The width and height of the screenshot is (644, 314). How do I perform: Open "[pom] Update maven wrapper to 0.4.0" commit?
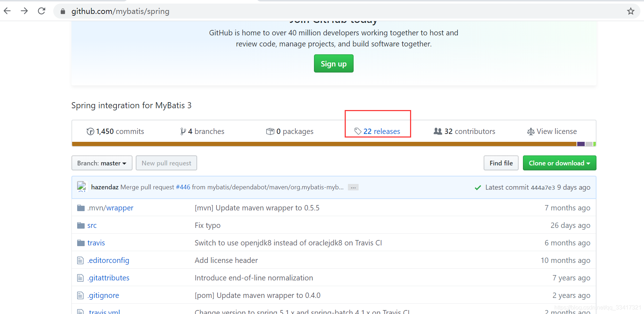pos(258,295)
